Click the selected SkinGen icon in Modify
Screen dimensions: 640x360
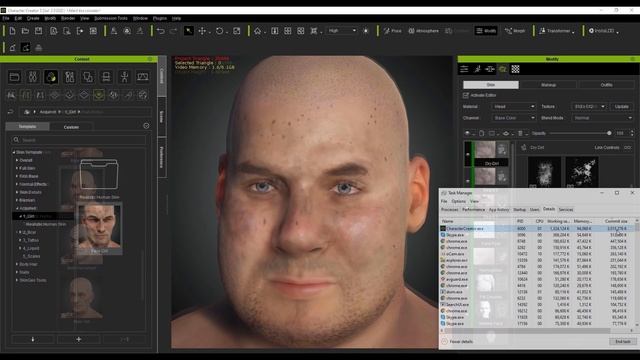(503, 69)
